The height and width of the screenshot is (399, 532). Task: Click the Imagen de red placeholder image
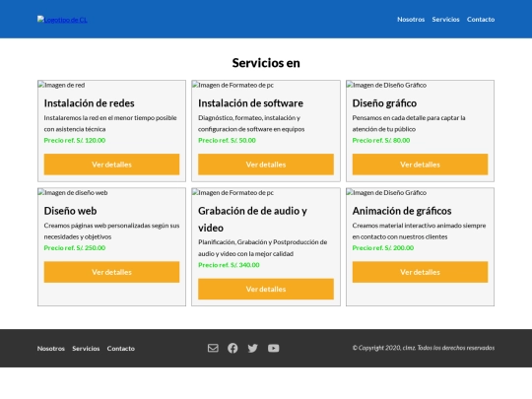[x=62, y=85]
